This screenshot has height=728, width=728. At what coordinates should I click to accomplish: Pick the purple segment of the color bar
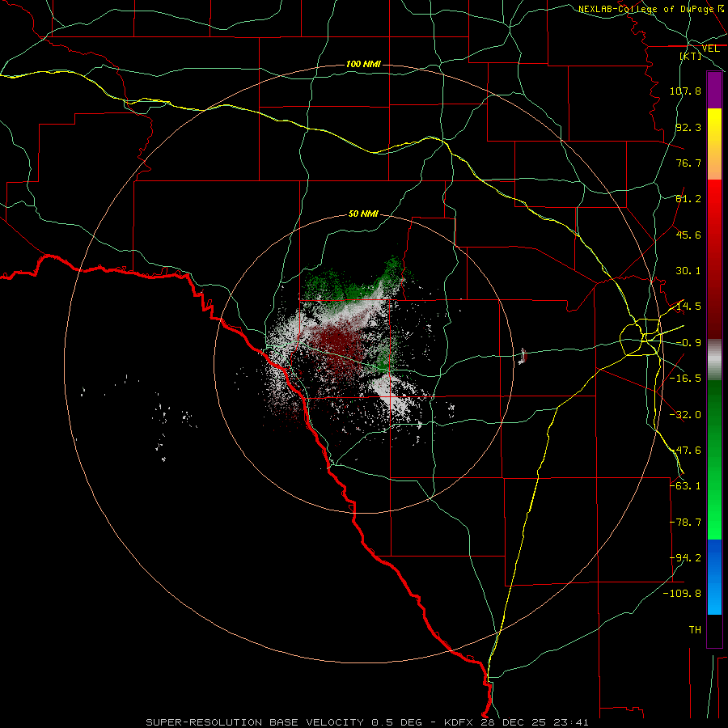coord(714,90)
